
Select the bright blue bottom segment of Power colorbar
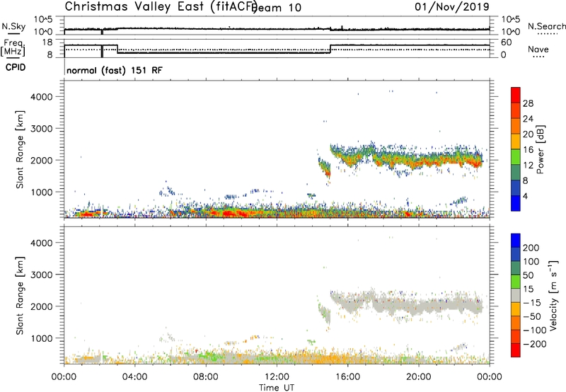(516, 203)
